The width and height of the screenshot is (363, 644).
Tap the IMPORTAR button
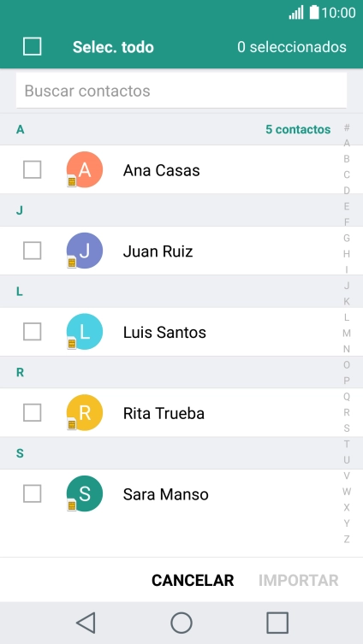click(x=299, y=581)
